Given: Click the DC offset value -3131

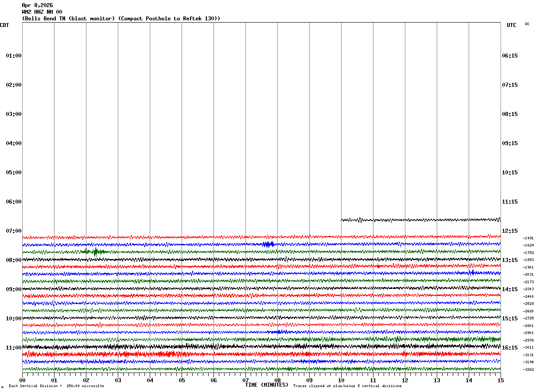Looking at the screenshot, I should click(528, 355).
